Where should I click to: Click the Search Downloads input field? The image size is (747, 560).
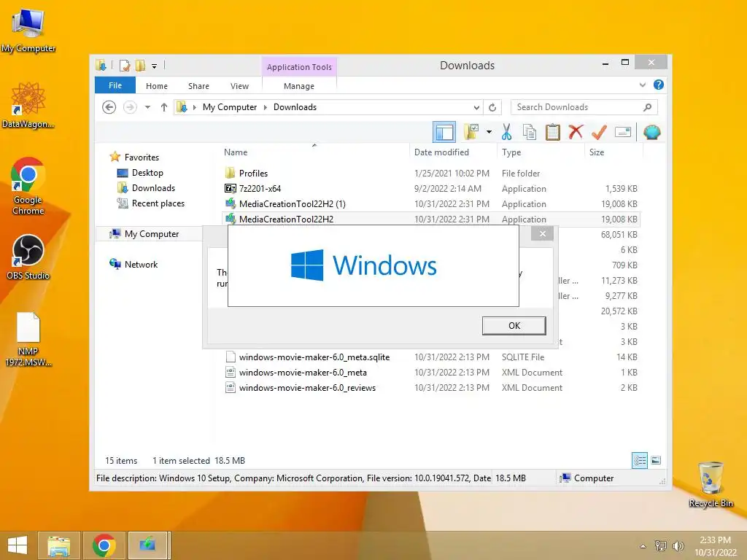(x=584, y=107)
